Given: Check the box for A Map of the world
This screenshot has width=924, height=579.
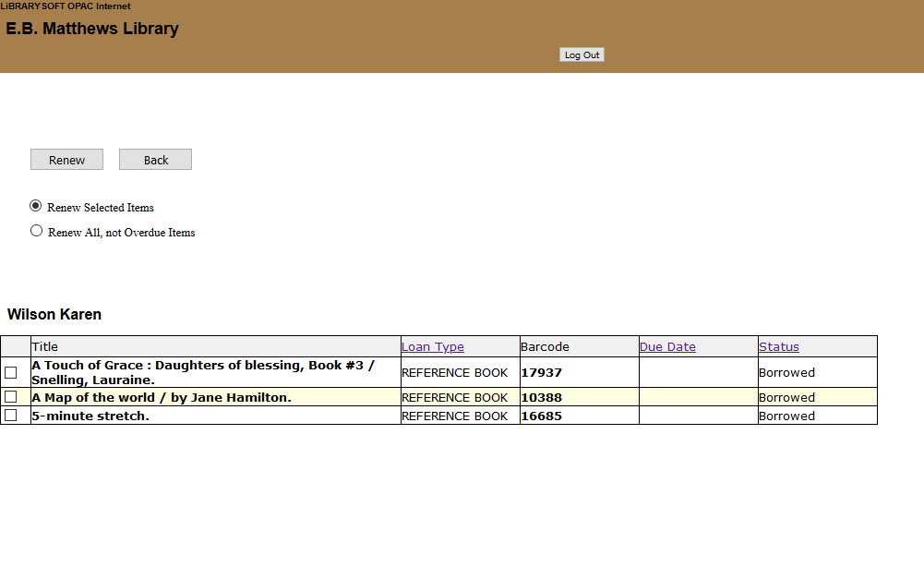Looking at the screenshot, I should tap(11, 397).
